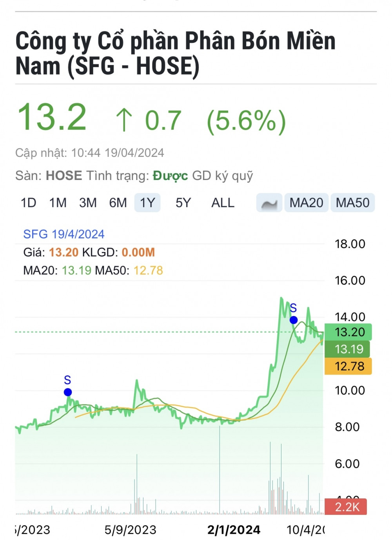The height and width of the screenshot is (540, 392).
Task: Click the red 2.2K volume label
Action: tap(347, 507)
